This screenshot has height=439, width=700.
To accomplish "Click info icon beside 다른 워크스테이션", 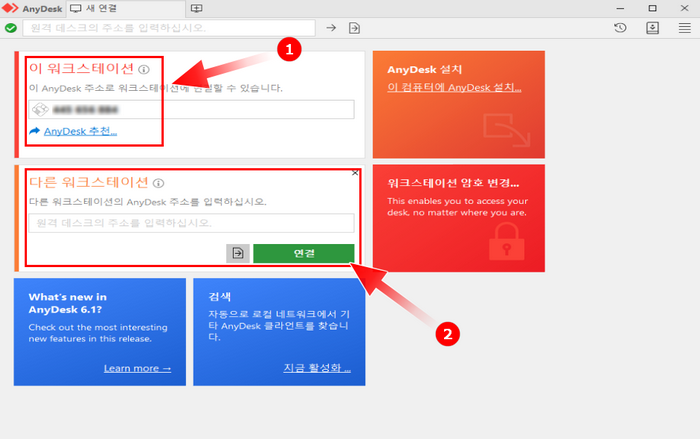I will 158,183.
